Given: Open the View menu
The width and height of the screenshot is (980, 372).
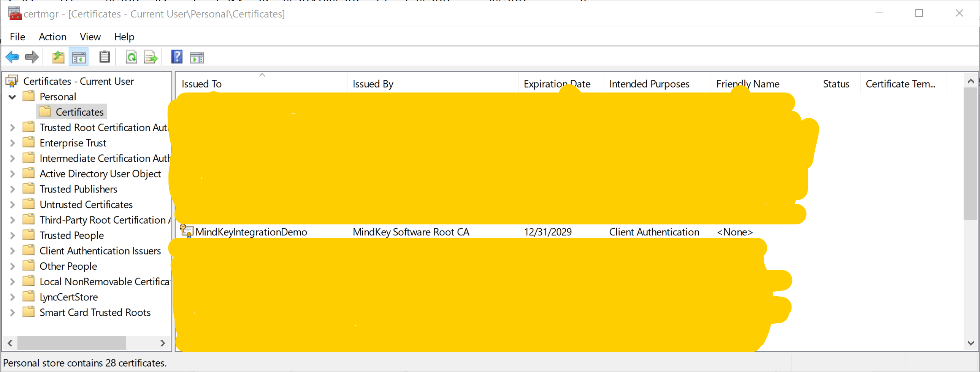Looking at the screenshot, I should coord(90,37).
